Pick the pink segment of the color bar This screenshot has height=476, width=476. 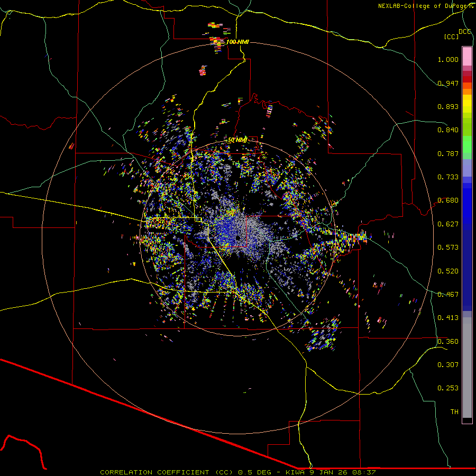tap(467, 56)
